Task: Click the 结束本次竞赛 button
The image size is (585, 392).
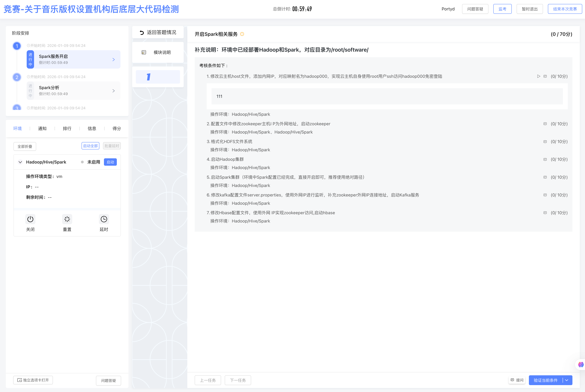Action: [565, 9]
